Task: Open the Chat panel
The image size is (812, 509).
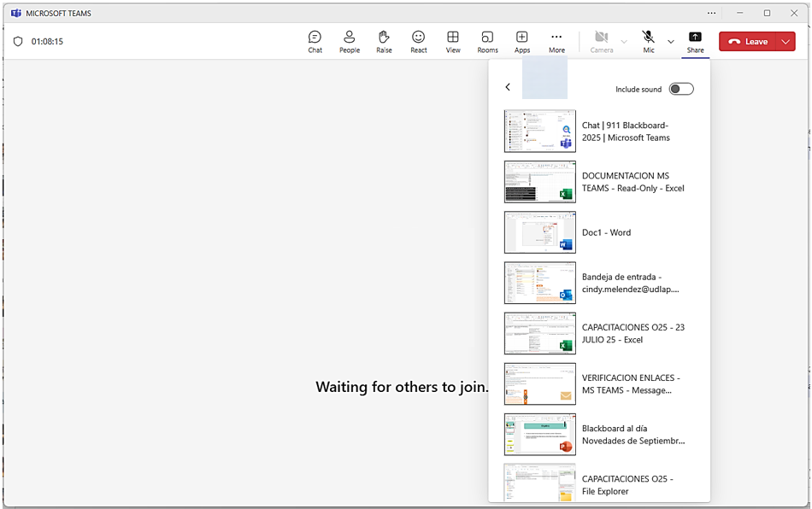Action: coord(315,42)
